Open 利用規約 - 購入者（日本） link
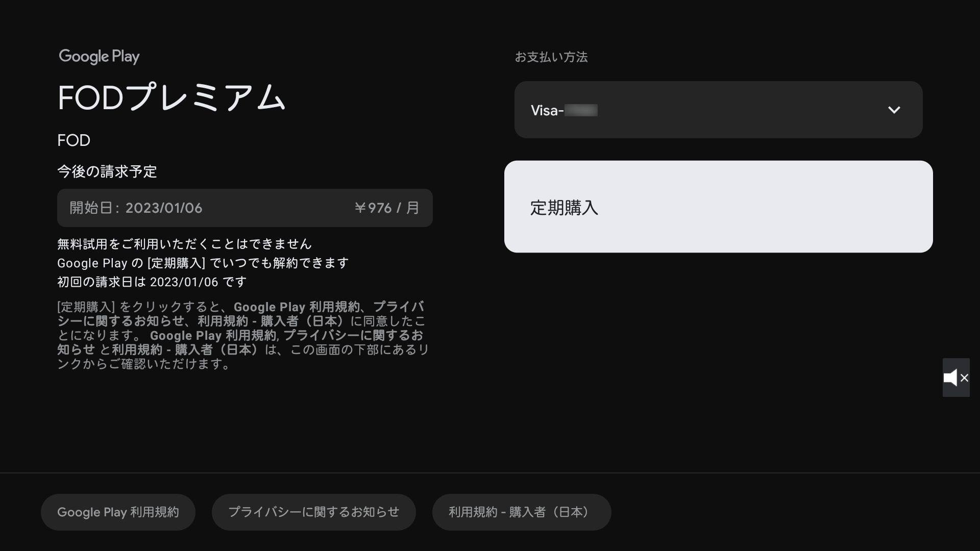 pyautogui.click(x=522, y=512)
